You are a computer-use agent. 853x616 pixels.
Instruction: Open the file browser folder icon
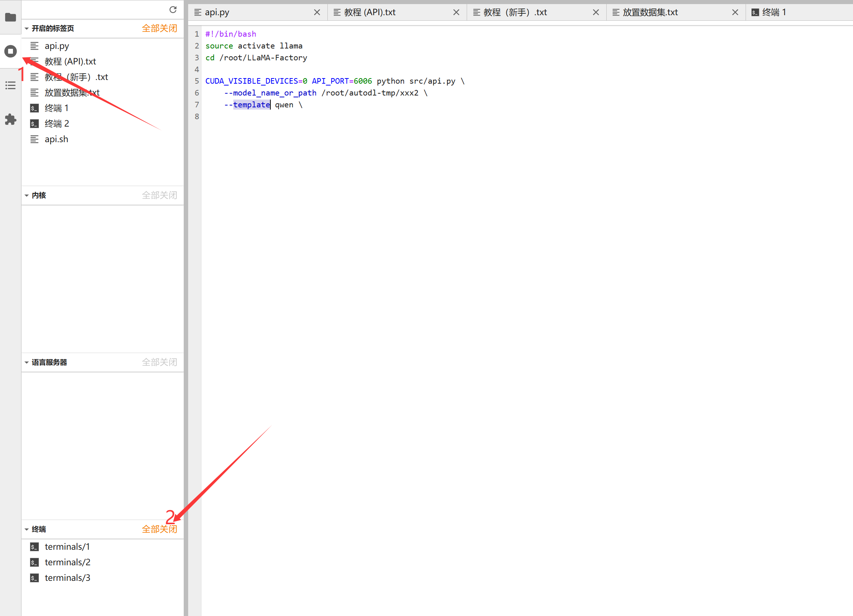(x=10, y=17)
